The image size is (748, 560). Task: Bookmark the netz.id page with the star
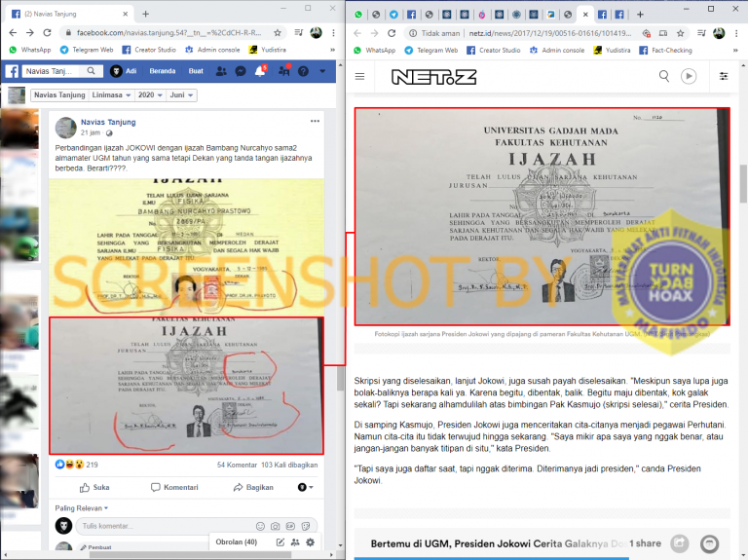click(680, 33)
